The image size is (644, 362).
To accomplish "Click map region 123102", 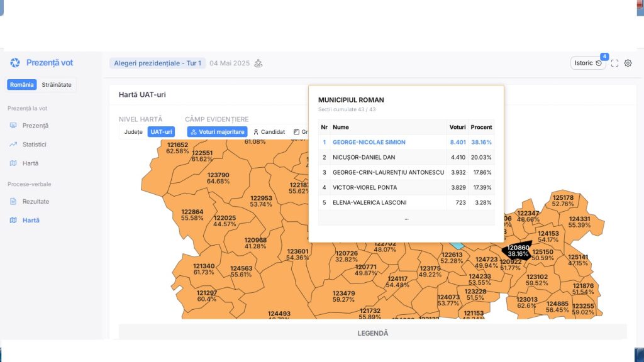I will pos(537,280).
